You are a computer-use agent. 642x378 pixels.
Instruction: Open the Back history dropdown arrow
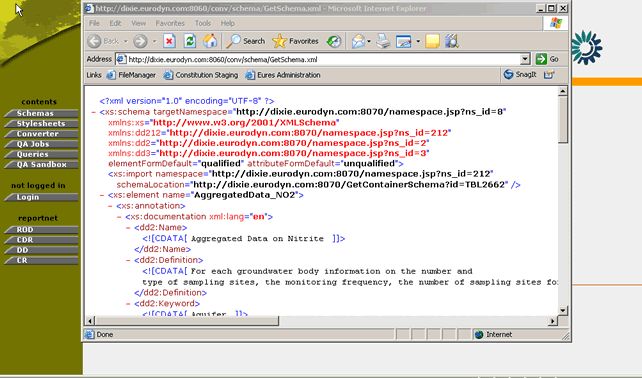coord(126,41)
